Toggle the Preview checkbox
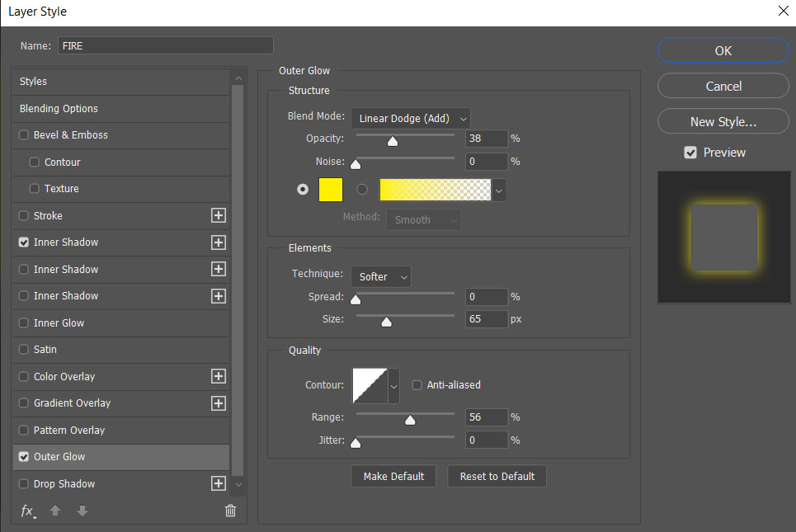This screenshot has width=796, height=532. [x=690, y=153]
